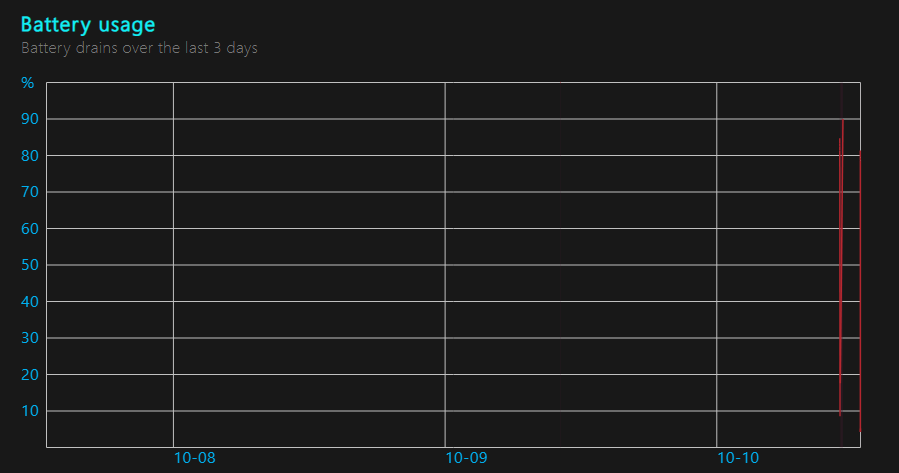Click the % unit label on the axis
The width and height of the screenshot is (899, 473).
(28, 82)
